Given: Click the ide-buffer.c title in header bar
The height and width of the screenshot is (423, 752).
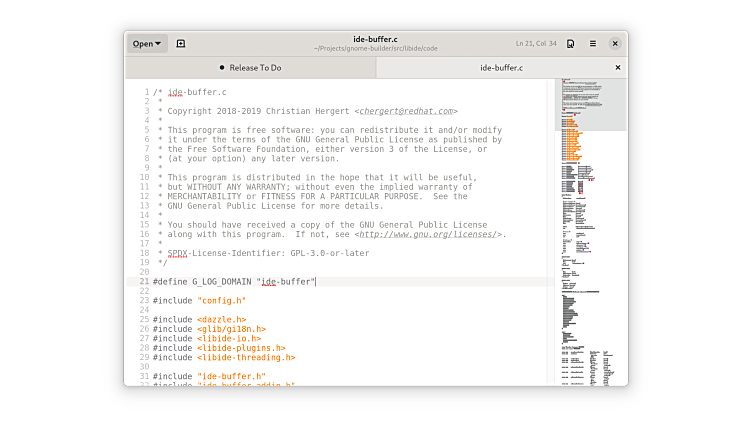Looking at the screenshot, I should pos(375,38).
